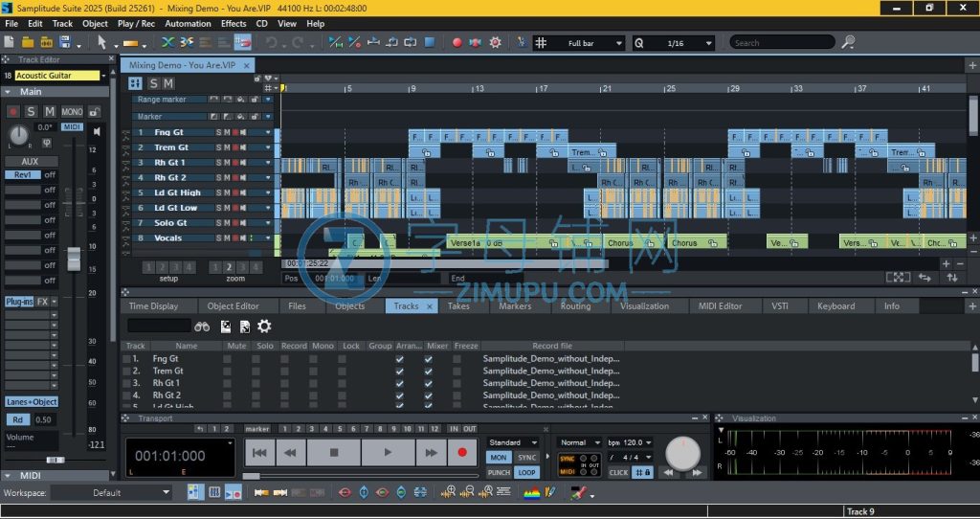Toggle the Mixer checkbox for Fng Gt
The image size is (980, 519).
point(428,359)
